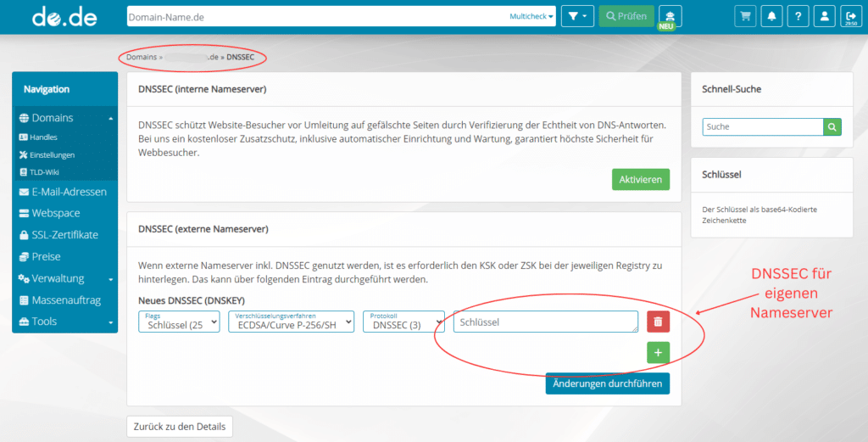Focus the Schlüssel key text field

coord(546,322)
